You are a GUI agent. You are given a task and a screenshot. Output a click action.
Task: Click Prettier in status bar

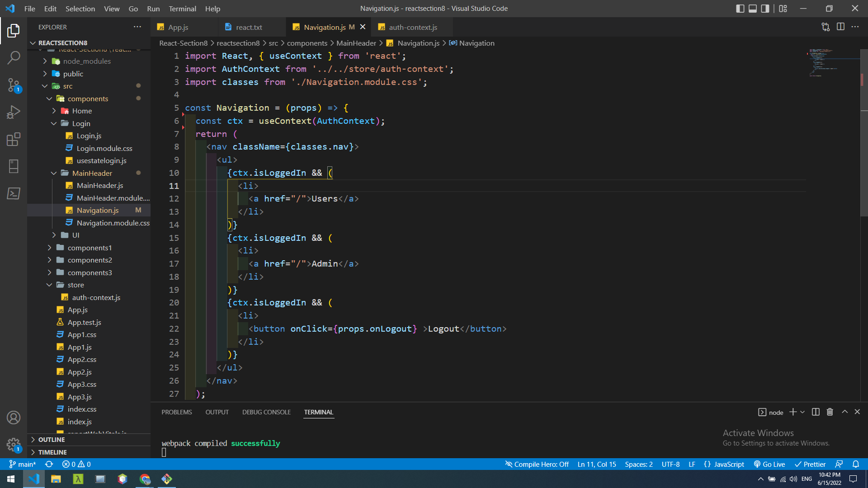(810, 464)
